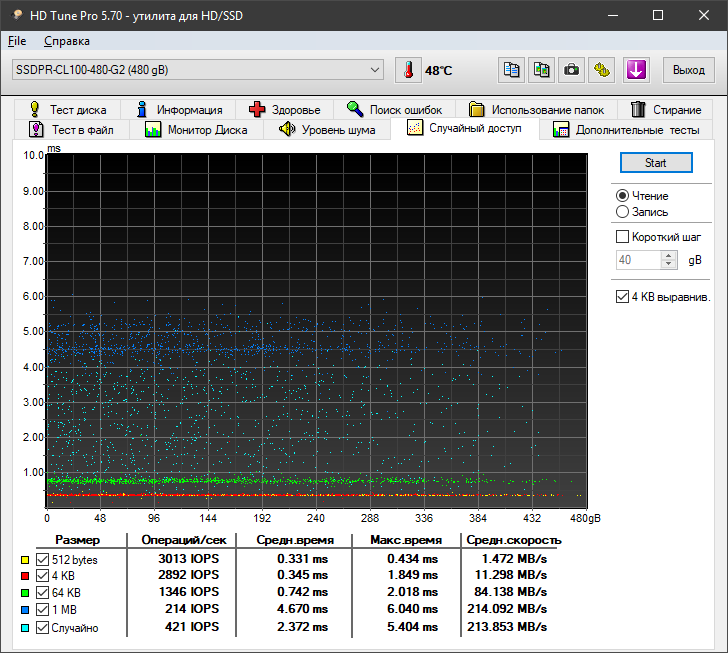
Task: Click the cyan Случайно color swatch
Action: pyautogui.click(x=25, y=628)
